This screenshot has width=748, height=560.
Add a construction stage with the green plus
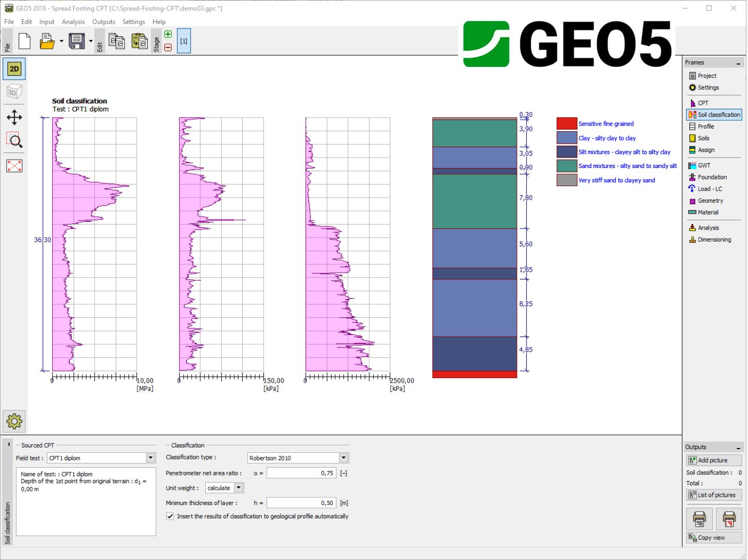168,34
